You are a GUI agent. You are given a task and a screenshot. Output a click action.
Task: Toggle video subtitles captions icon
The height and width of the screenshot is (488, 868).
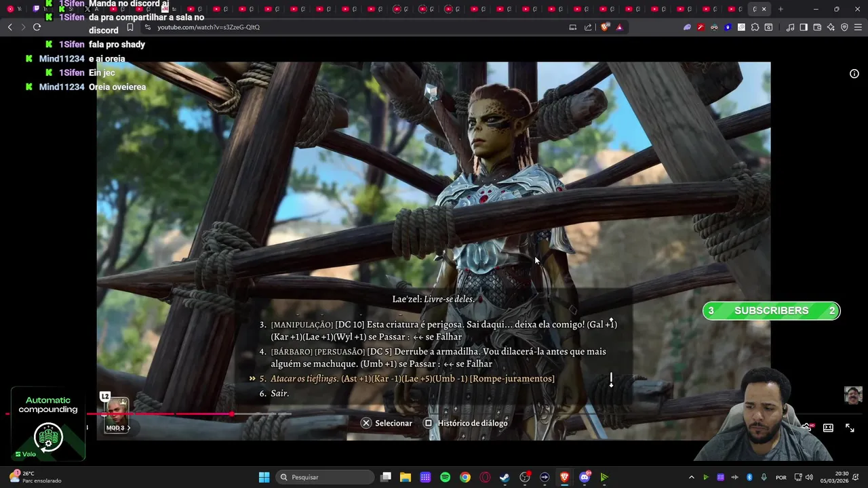pyautogui.click(x=828, y=428)
